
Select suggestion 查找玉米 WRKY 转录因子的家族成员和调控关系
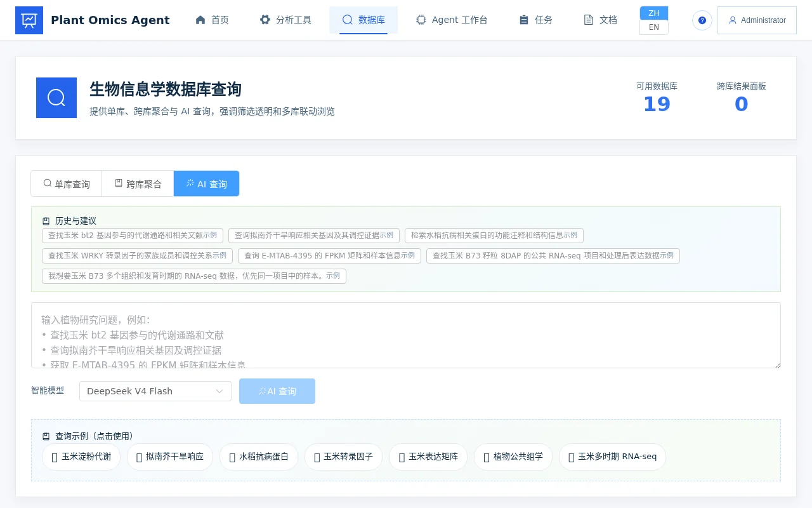[x=137, y=256]
